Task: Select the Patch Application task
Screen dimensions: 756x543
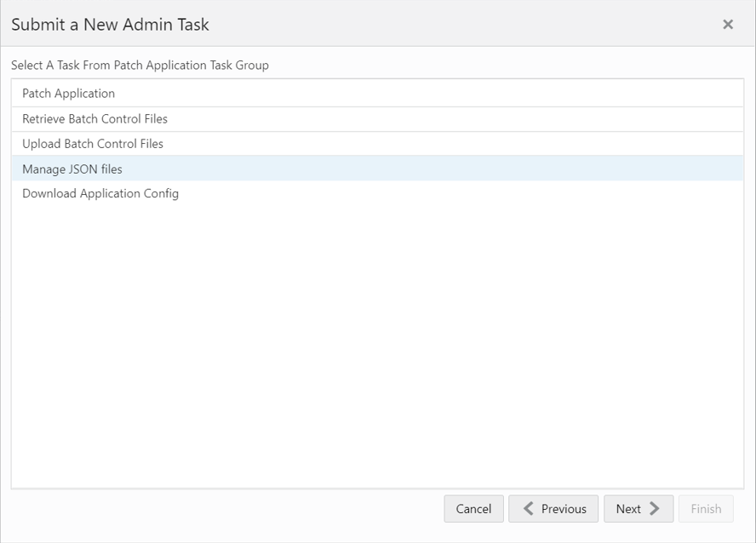Action: point(377,94)
